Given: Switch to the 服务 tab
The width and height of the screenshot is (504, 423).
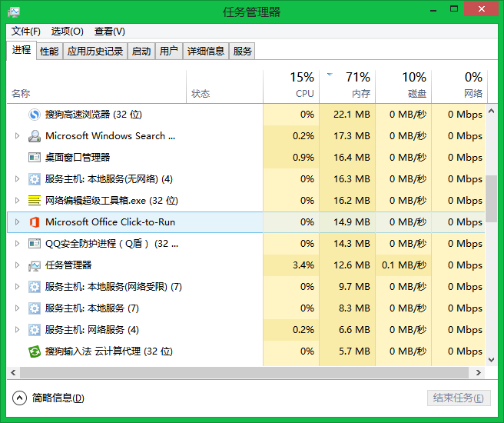Looking at the screenshot, I should (242, 52).
